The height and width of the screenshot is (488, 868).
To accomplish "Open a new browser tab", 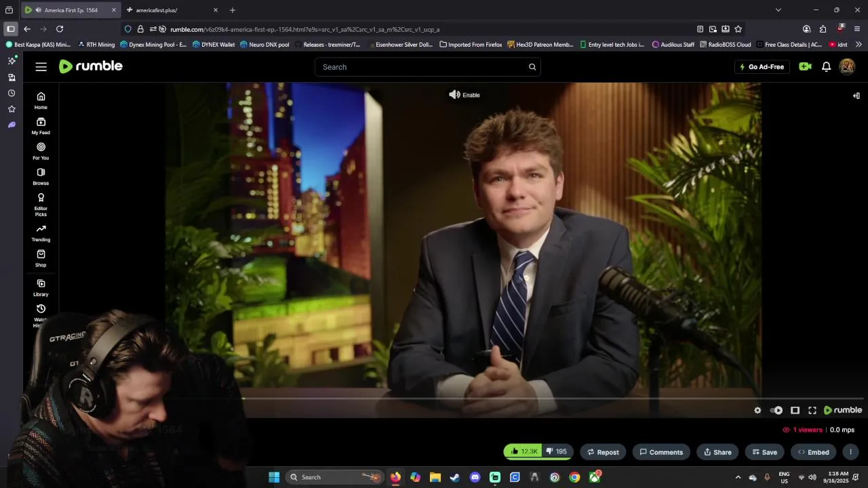I will pyautogui.click(x=233, y=10).
